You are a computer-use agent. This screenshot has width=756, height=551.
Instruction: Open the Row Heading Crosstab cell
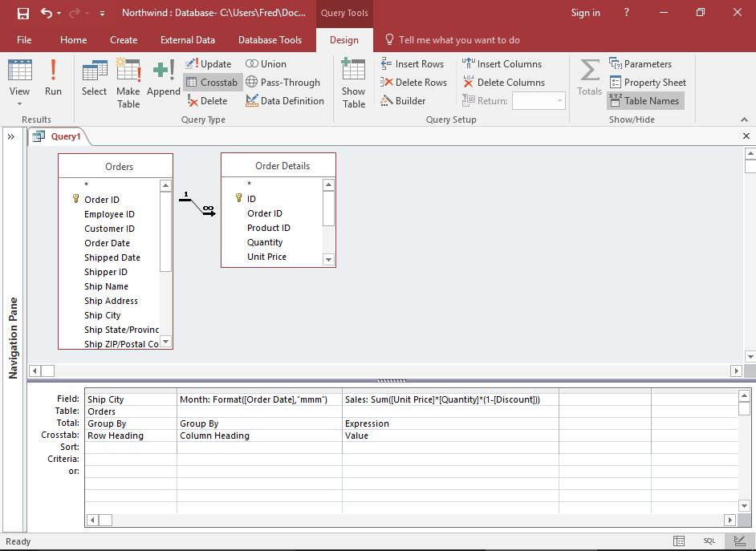tap(131, 436)
